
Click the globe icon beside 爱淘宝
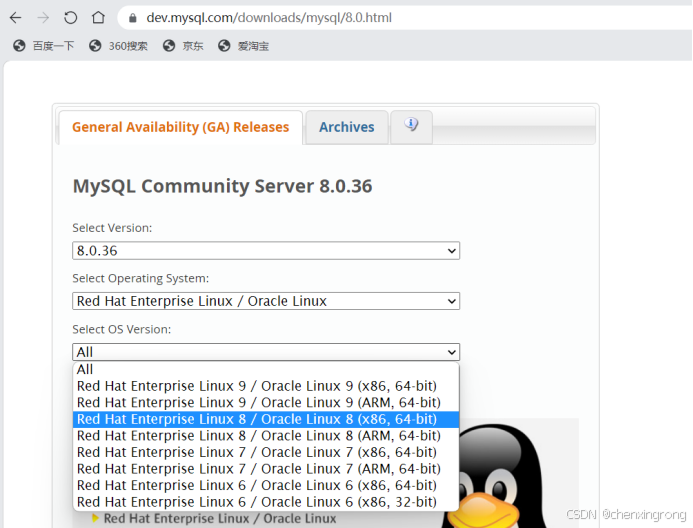(224, 46)
